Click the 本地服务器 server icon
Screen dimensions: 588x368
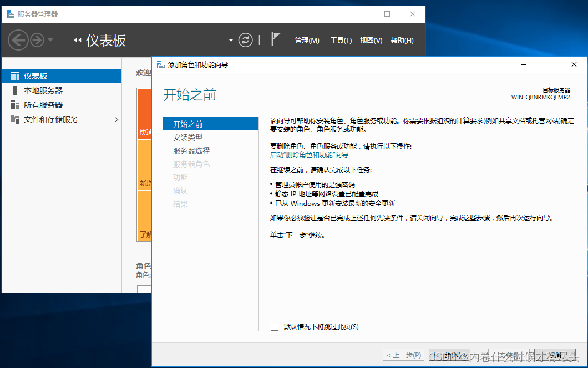tap(14, 90)
